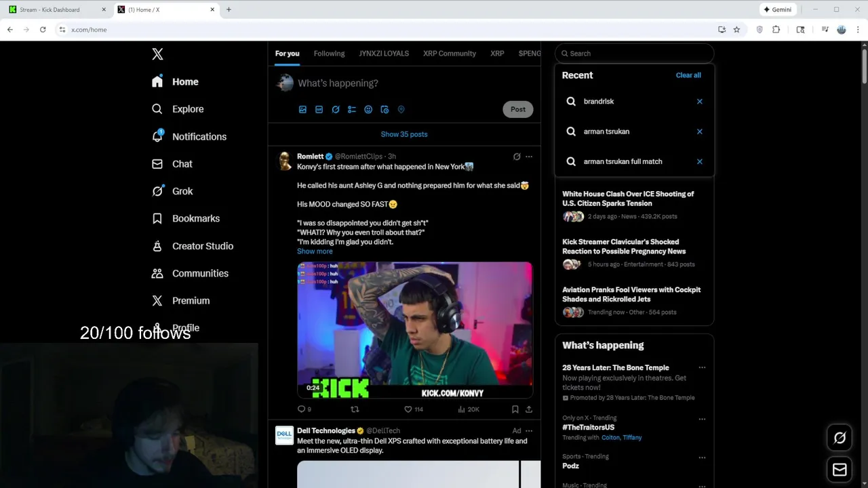Open emoji picker in composer
Image resolution: width=868 pixels, height=488 pixels.
point(368,109)
